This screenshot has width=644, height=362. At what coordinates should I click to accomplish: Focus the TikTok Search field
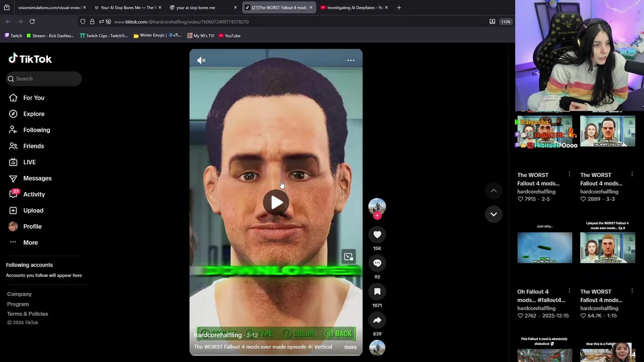point(44,78)
